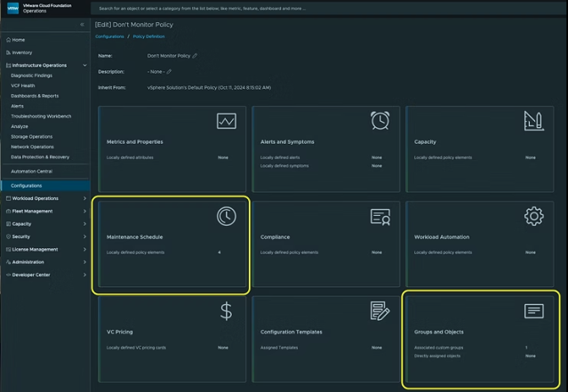The width and height of the screenshot is (568, 392).
Task: Click the Groups and Objects list icon
Action: click(534, 311)
